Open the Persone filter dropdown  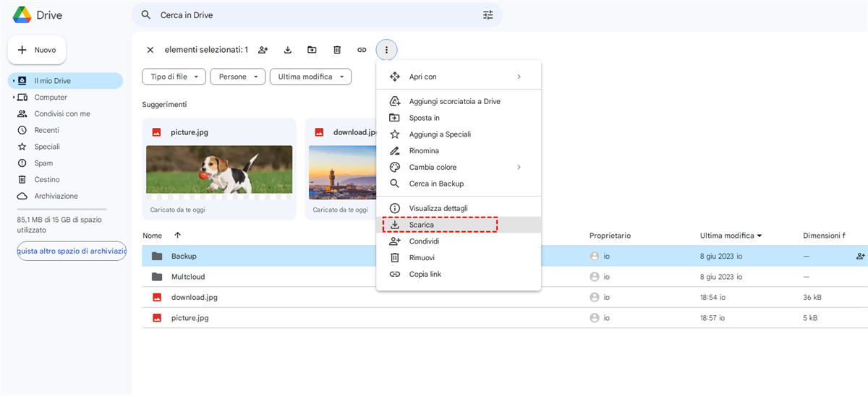[237, 77]
